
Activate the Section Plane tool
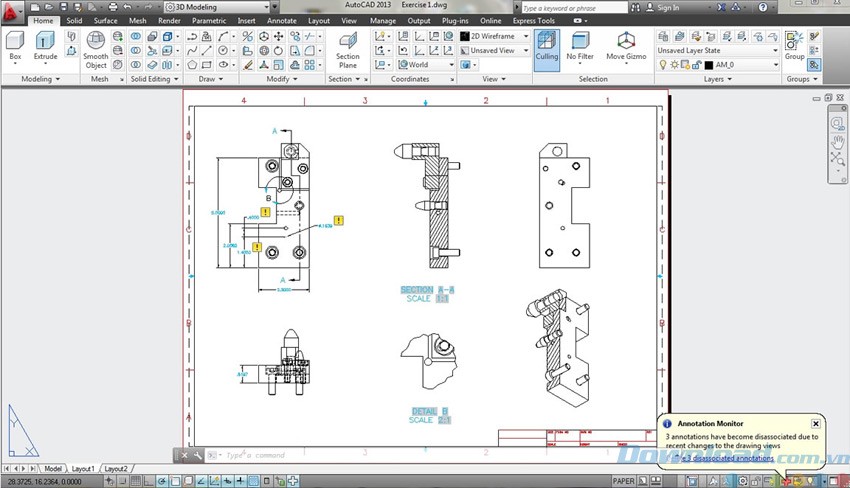[x=347, y=50]
